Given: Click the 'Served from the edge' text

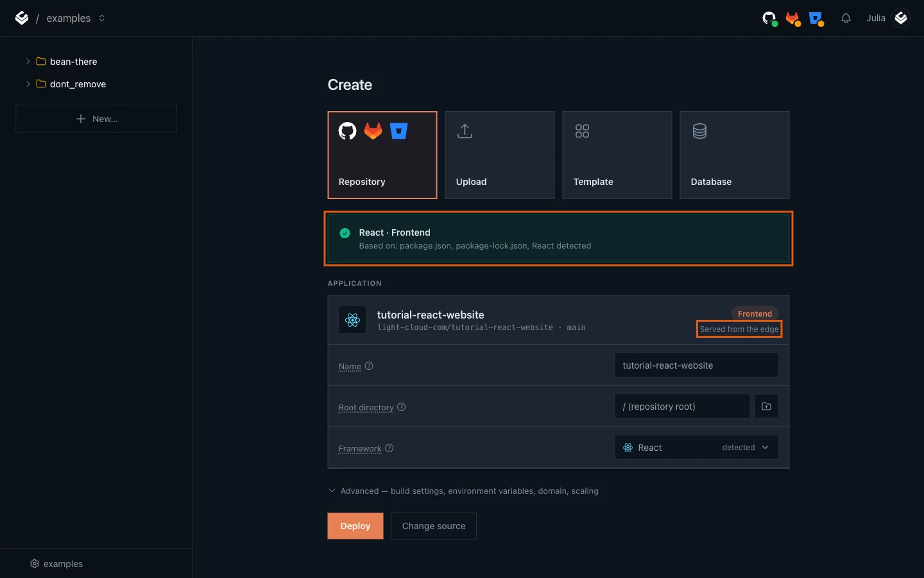Looking at the screenshot, I should pyautogui.click(x=739, y=329).
